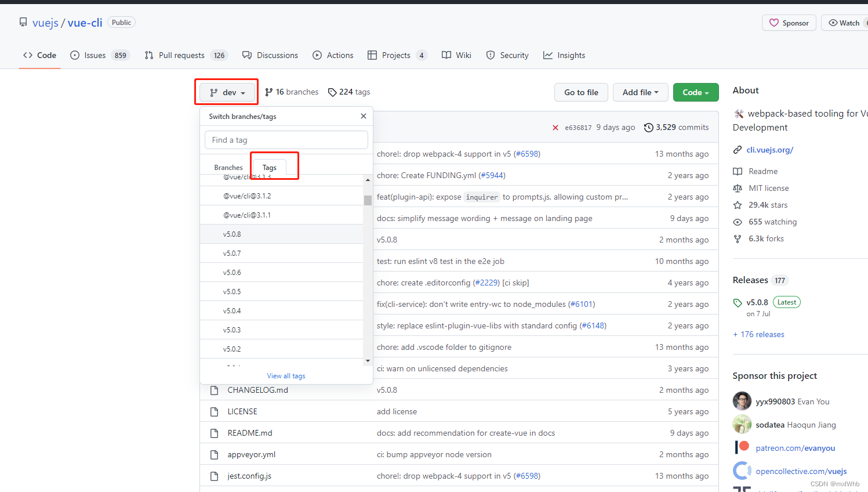Open the Insights tab
Viewport: 868px width, 492px height.
coord(564,55)
